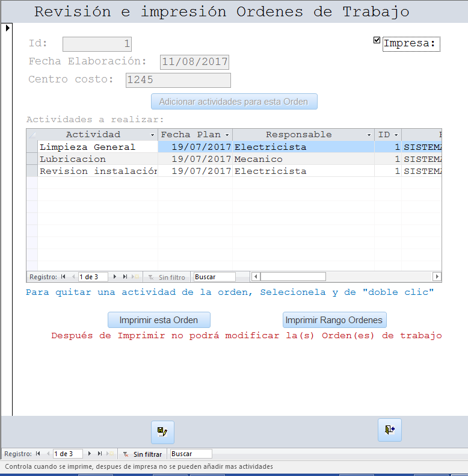Go to first record in subform navigator
This screenshot has height=476, width=468.
click(63, 277)
